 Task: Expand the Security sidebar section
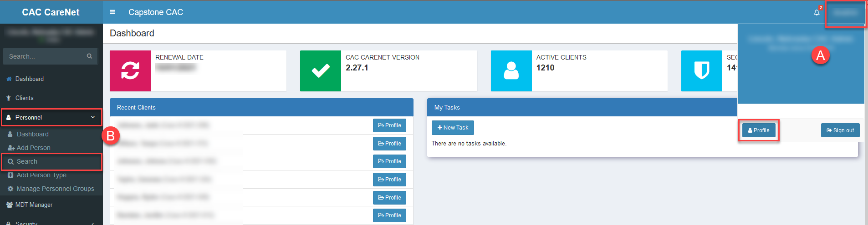coord(51,222)
